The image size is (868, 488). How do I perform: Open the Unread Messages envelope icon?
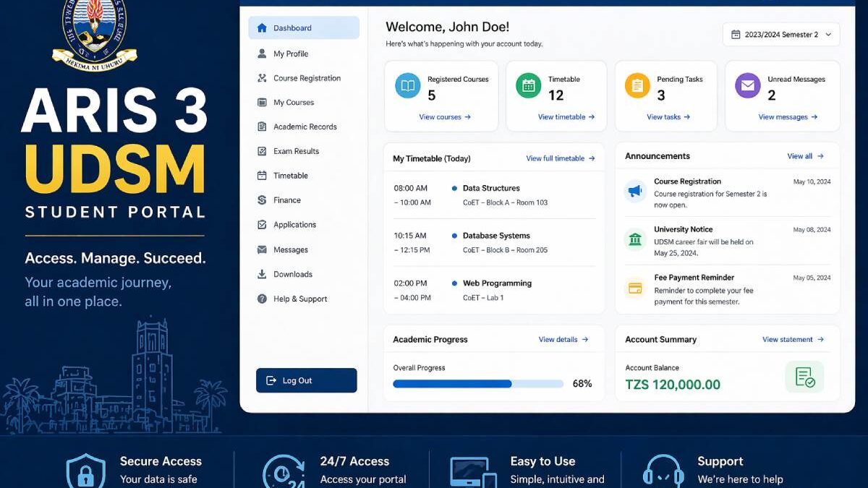747,85
